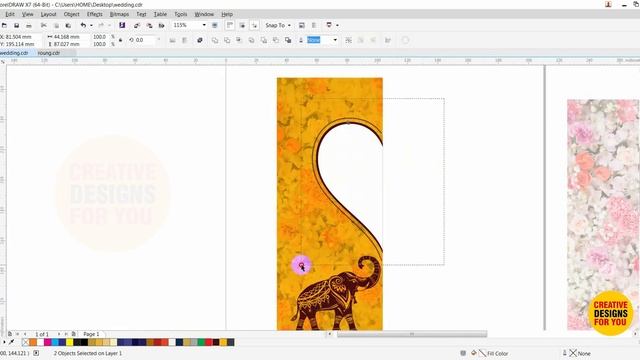Select the wedding.cdr document tab
Screen dimensions: 640x360
click(x=15, y=53)
